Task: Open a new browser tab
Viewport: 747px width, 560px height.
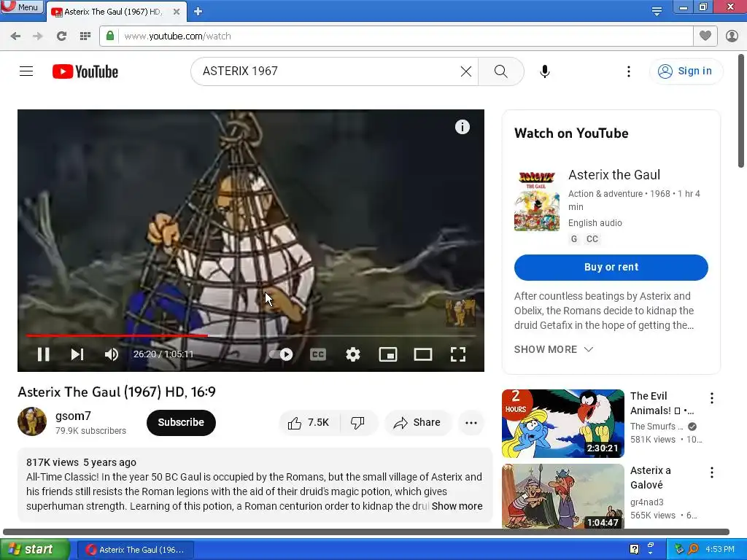Action: [198, 12]
